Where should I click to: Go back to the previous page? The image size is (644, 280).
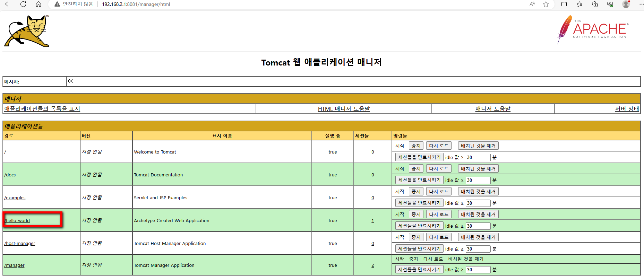pyautogui.click(x=8, y=4)
